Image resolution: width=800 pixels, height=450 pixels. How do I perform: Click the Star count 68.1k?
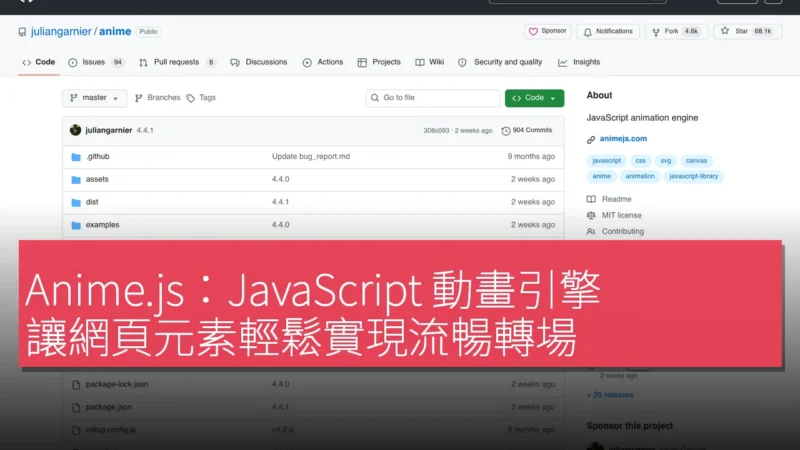coord(763,32)
